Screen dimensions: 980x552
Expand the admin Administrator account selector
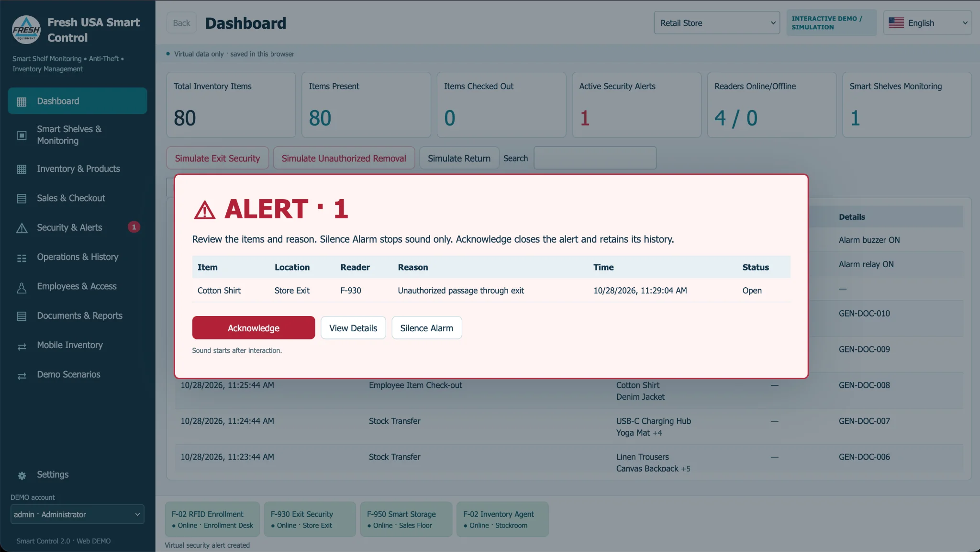[77, 514]
